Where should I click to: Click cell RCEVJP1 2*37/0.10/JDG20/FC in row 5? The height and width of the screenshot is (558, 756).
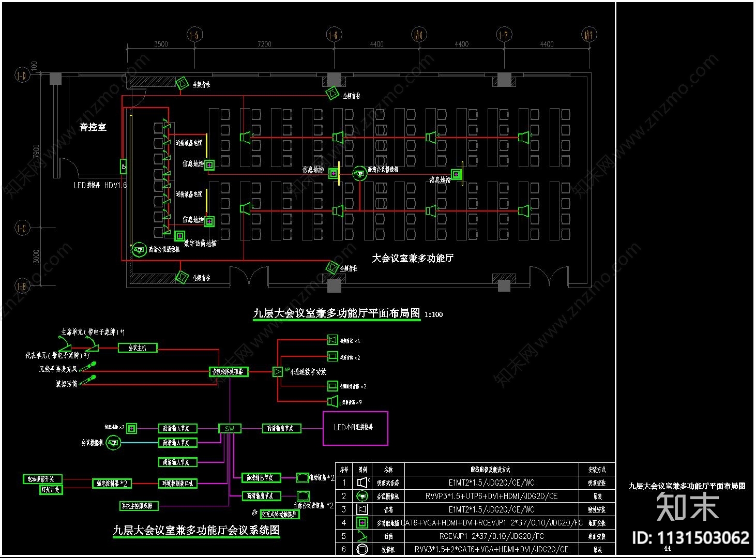[x=491, y=536]
